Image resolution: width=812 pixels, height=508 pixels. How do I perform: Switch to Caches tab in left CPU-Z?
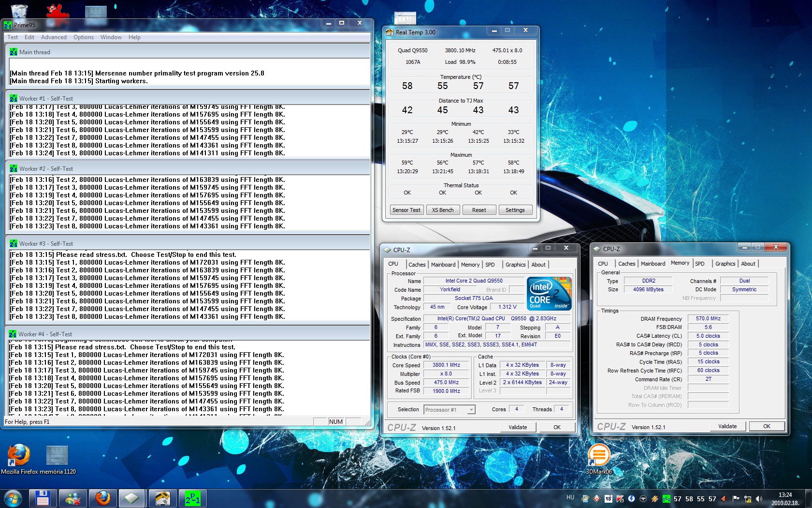(417, 265)
